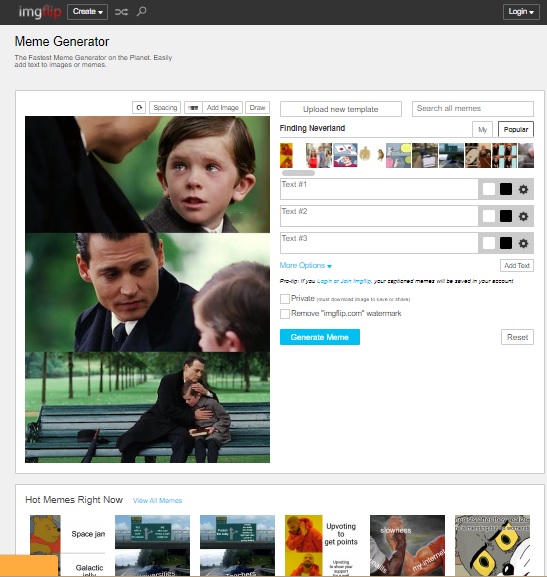
Task: Open the Login dropdown
Action: point(521,12)
